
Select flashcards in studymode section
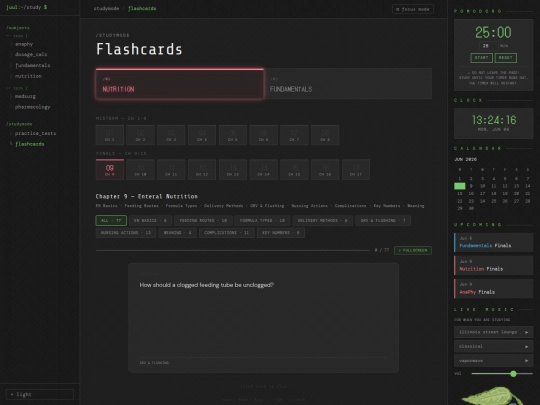click(30, 144)
